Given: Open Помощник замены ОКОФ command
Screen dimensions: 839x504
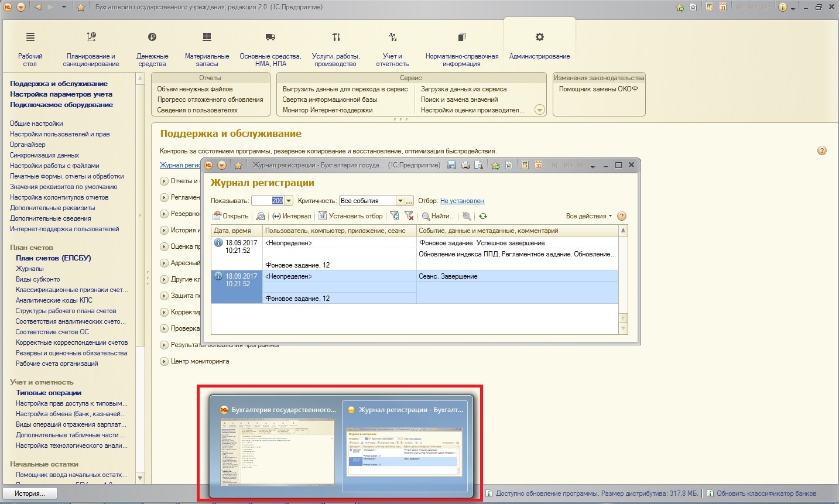Looking at the screenshot, I should point(598,89).
